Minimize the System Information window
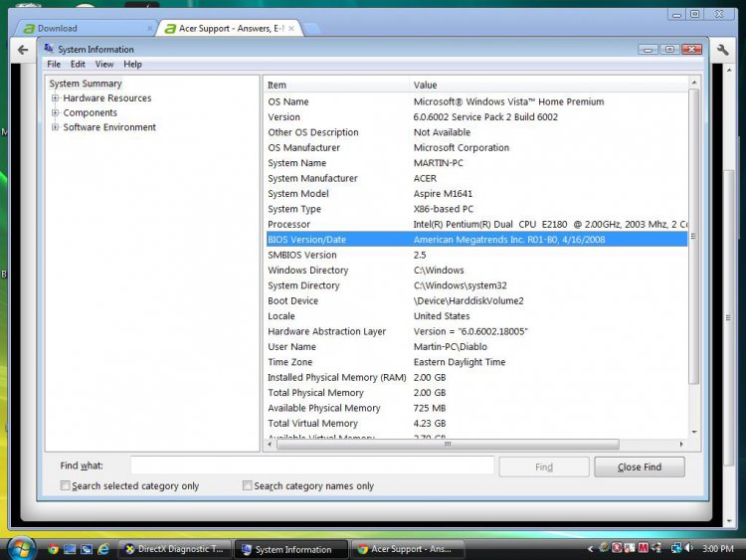 (648, 49)
